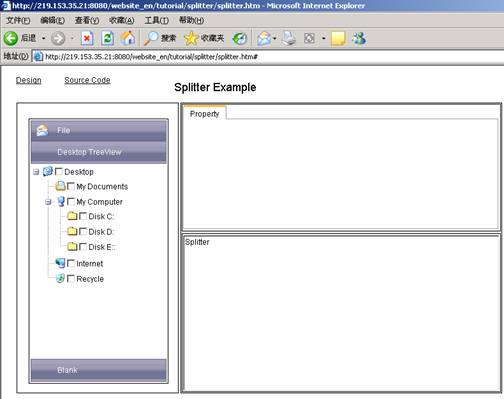Open Favorites with star icon
Screen dimensions: 504x399
[x=191, y=38]
